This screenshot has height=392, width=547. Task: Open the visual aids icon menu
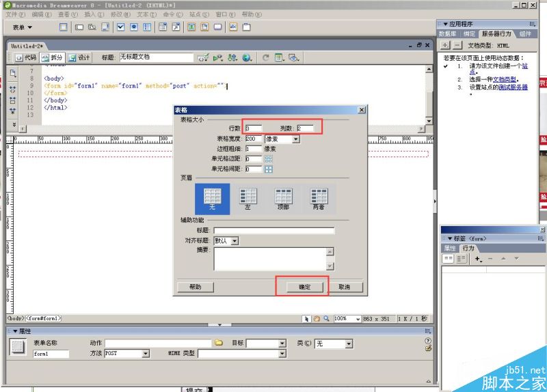[x=294, y=57]
